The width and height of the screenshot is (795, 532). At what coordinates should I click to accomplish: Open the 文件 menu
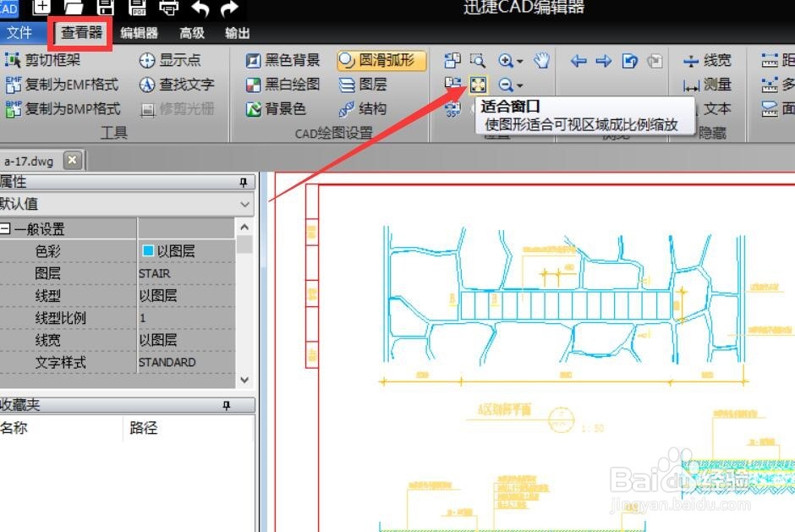tap(23, 32)
